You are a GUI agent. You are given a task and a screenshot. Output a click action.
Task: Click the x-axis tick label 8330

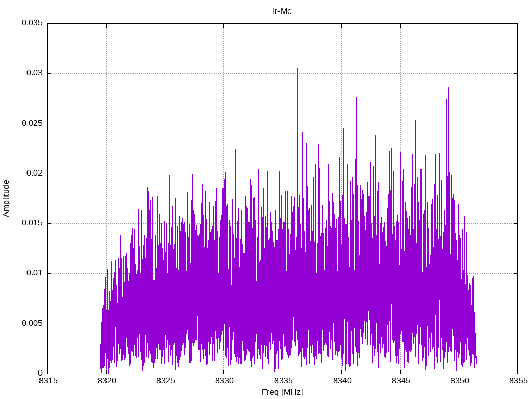tap(224, 381)
